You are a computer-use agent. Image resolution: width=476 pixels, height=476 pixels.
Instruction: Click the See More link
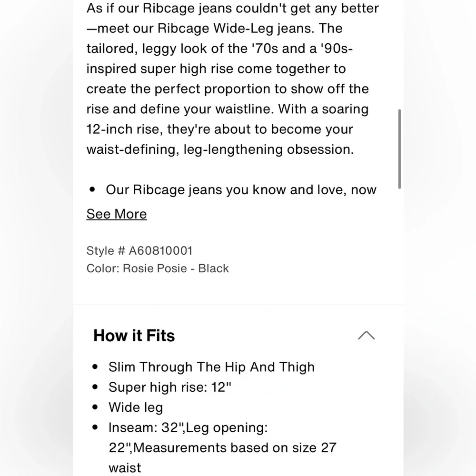[117, 214]
